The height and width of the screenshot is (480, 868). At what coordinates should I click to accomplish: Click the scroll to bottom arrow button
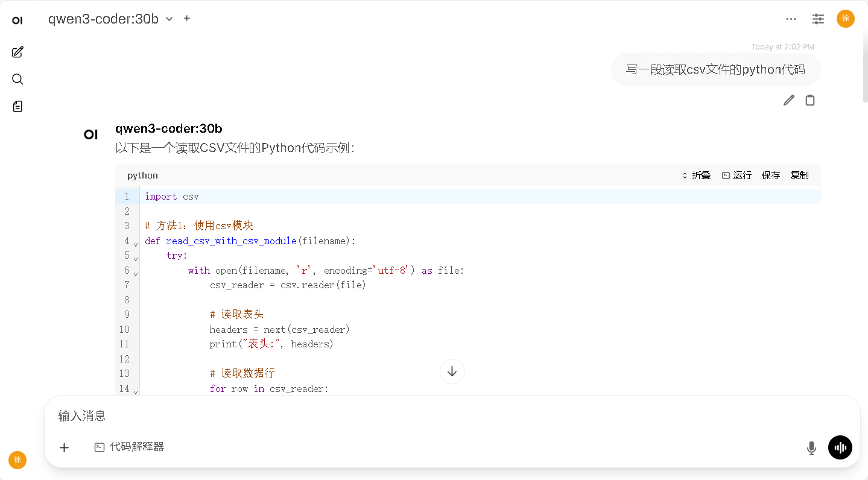pos(452,371)
